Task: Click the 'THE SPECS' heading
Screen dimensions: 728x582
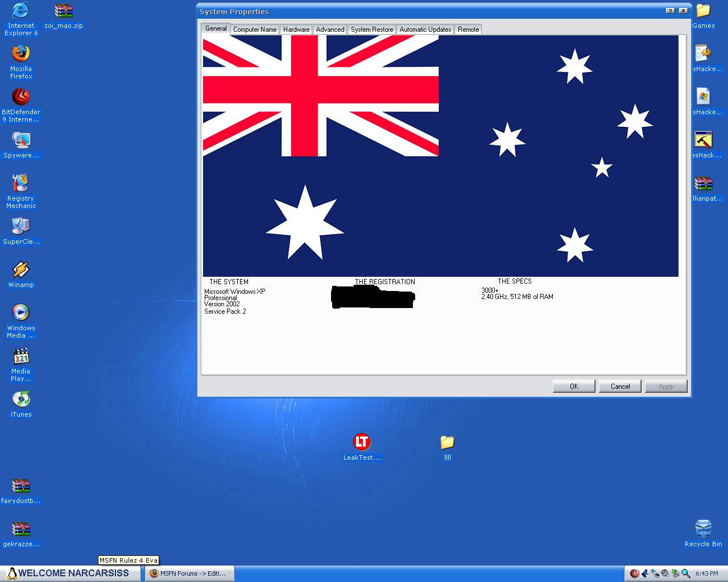Action: (515, 281)
